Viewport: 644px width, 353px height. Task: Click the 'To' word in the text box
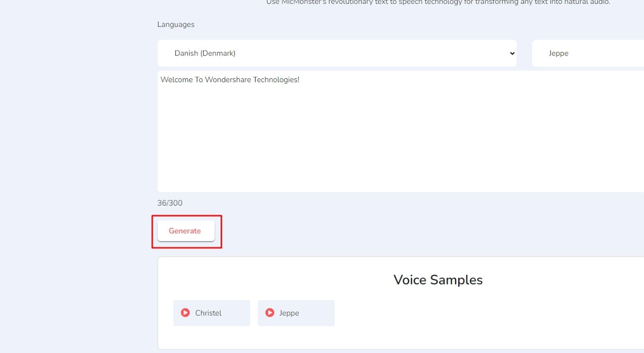tap(199, 80)
